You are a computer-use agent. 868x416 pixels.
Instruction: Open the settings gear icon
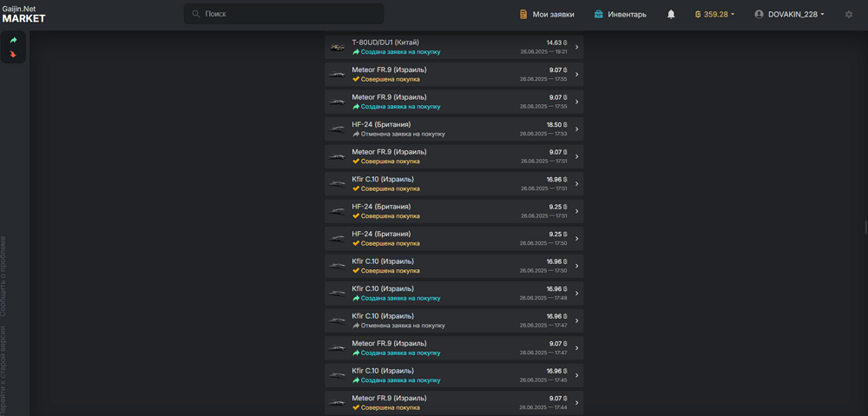tap(849, 15)
